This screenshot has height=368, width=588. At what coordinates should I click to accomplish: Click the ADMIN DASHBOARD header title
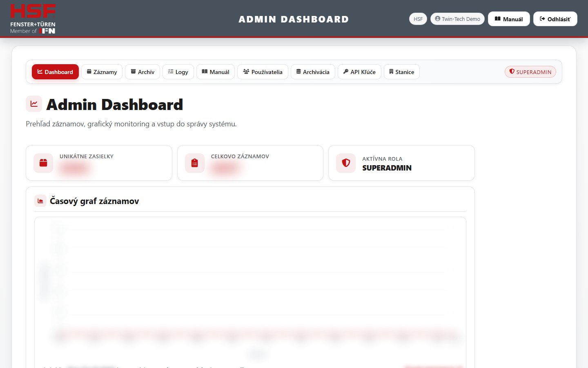coord(294,19)
